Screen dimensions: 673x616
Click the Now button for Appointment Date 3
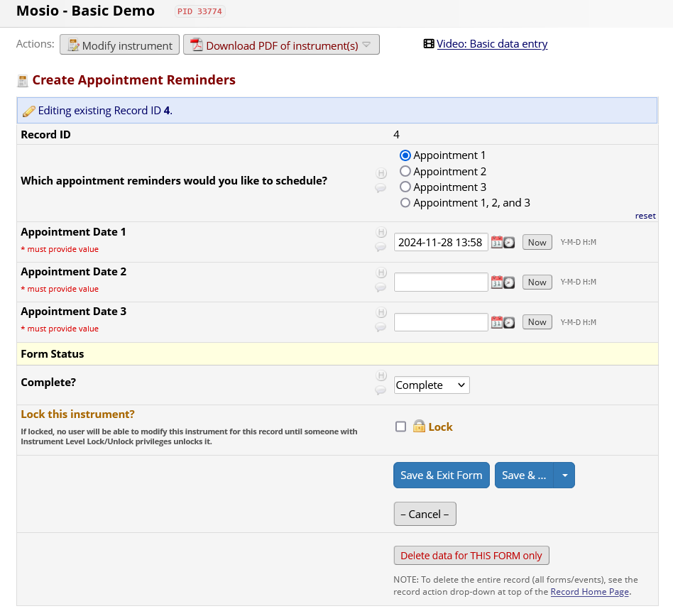coord(537,322)
